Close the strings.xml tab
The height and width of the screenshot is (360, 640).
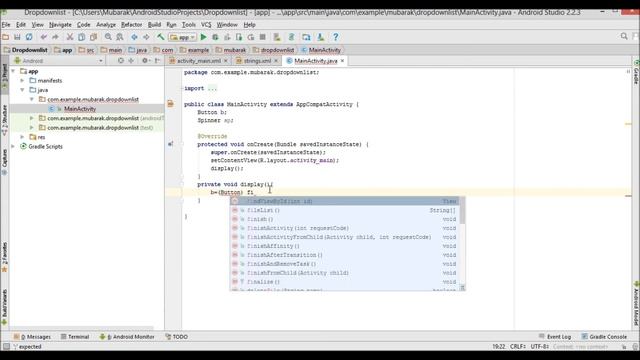pyautogui.click(x=276, y=60)
